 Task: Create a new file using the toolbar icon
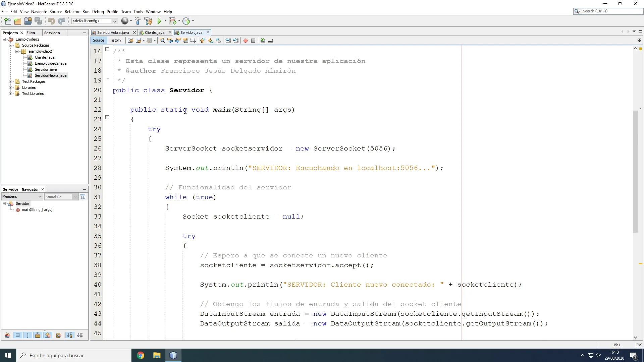pos(8,21)
